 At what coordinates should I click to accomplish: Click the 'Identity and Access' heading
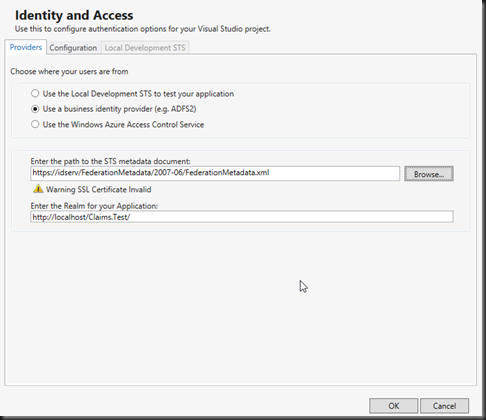[x=74, y=15]
